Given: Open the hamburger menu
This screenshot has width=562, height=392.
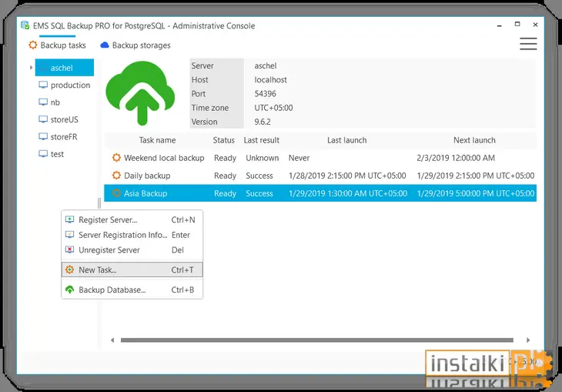Looking at the screenshot, I should tap(528, 44).
